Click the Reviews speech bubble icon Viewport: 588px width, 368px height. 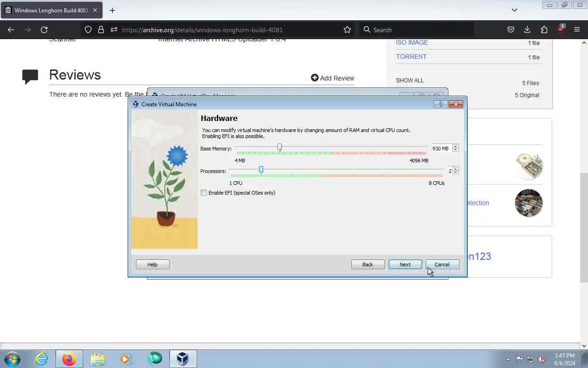[x=30, y=76]
